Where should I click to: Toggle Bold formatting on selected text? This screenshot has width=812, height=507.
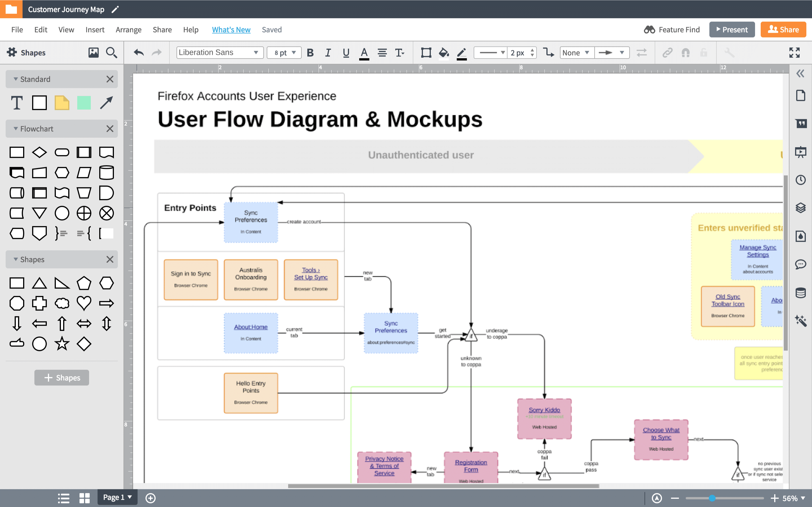pyautogui.click(x=310, y=53)
